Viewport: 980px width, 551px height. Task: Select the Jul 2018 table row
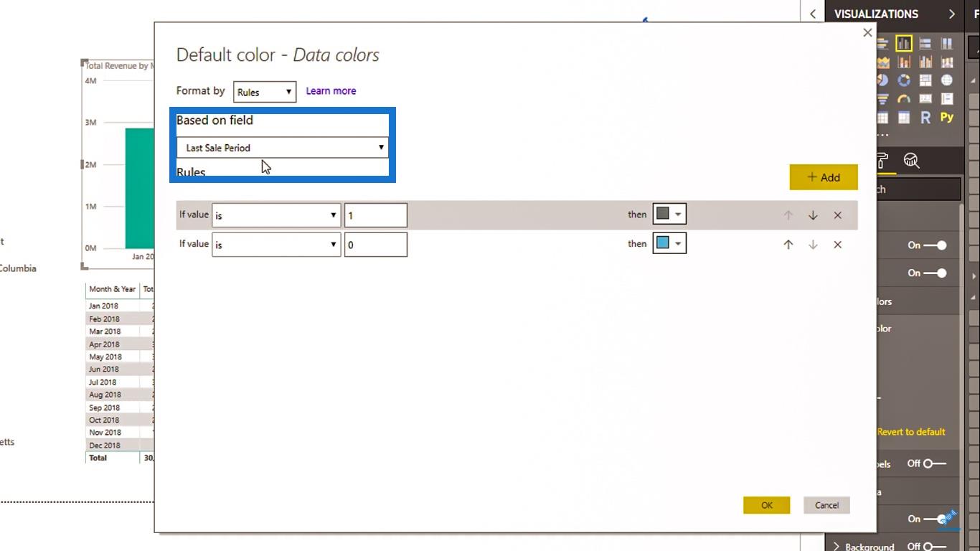click(119, 382)
